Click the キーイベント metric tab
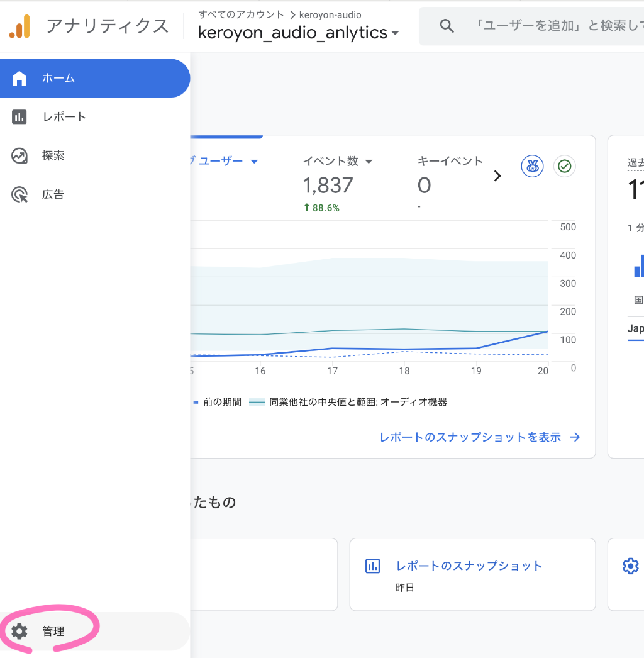Image resolution: width=644 pixels, height=658 pixels. point(450,161)
